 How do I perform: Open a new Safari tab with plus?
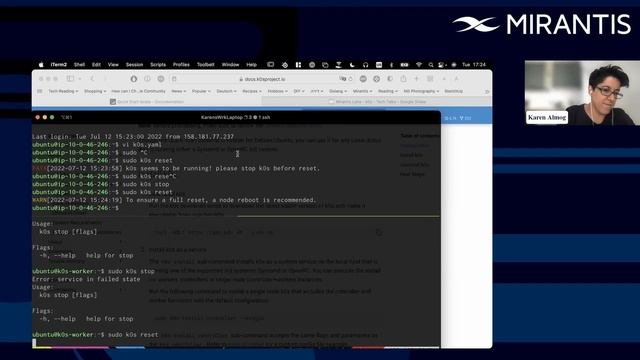pyautogui.click(x=417, y=79)
